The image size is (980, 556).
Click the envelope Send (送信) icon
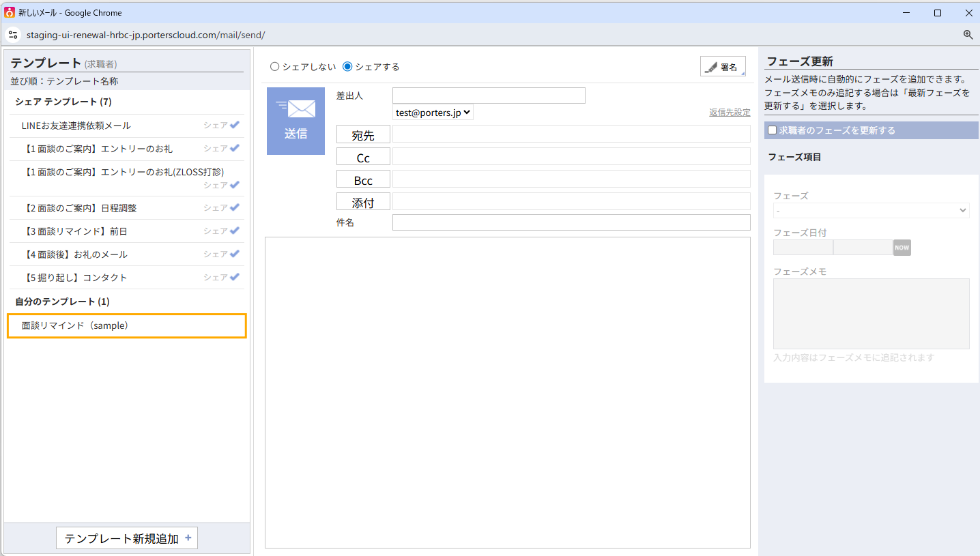click(x=296, y=121)
